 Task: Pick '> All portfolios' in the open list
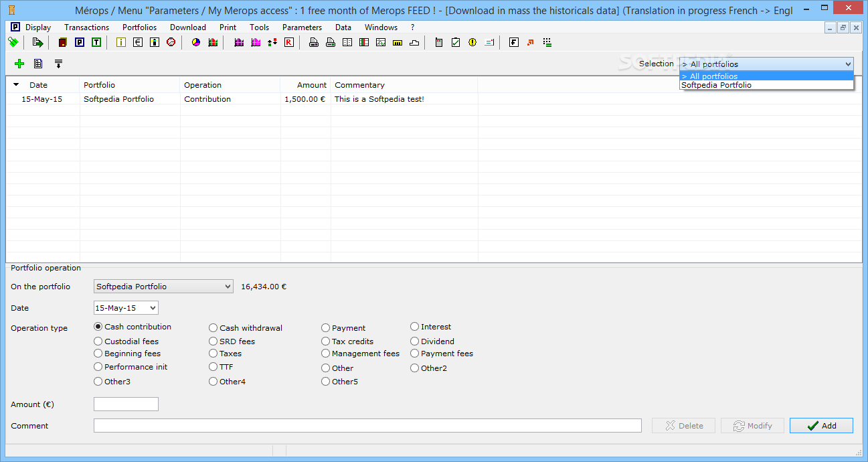point(766,76)
